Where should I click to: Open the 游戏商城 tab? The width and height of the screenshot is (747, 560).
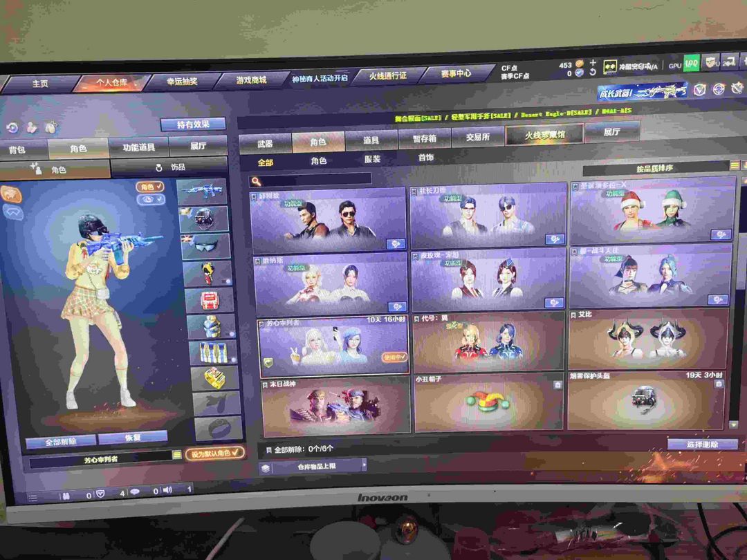click(252, 80)
